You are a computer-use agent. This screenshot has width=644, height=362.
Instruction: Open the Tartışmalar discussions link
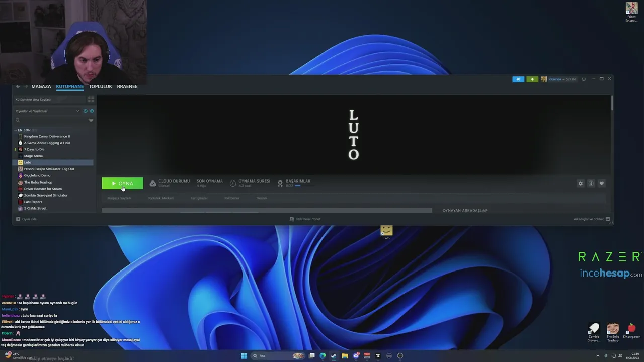(x=199, y=198)
